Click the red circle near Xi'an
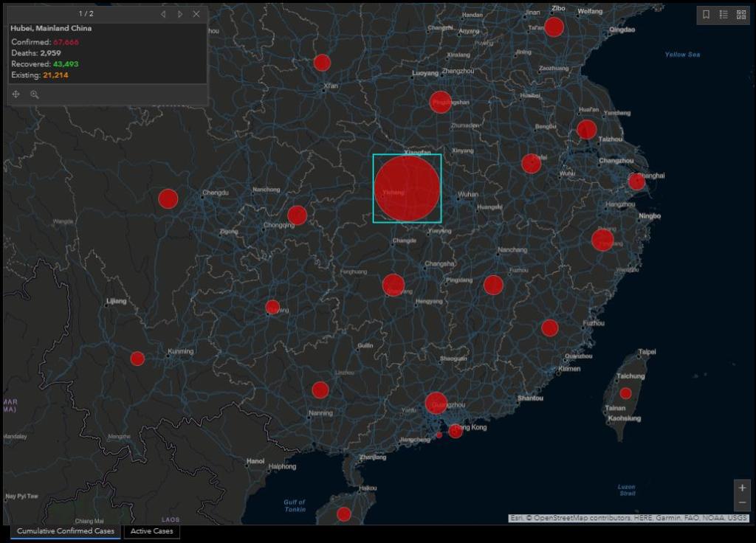 pyautogui.click(x=322, y=63)
